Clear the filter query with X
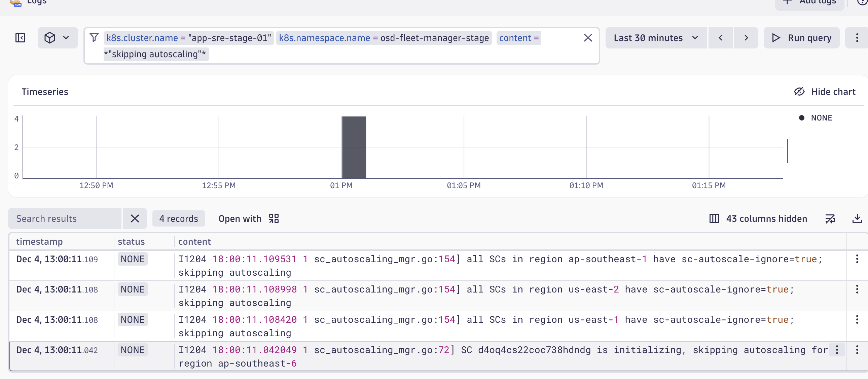This screenshot has height=379, width=868. pyautogui.click(x=588, y=38)
